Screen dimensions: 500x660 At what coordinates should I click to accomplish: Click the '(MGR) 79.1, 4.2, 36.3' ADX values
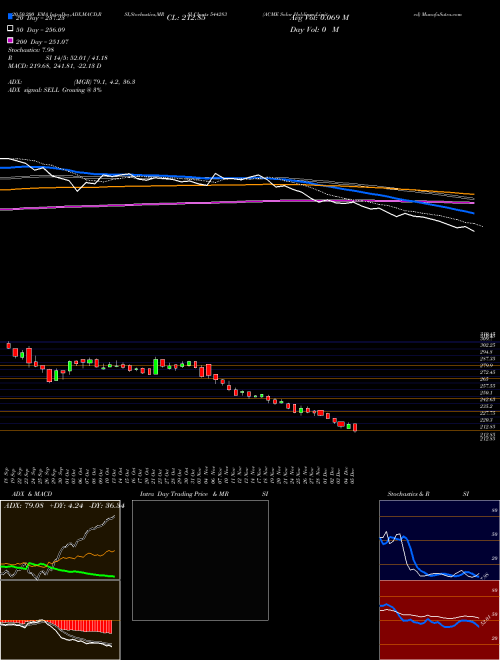(x=104, y=82)
